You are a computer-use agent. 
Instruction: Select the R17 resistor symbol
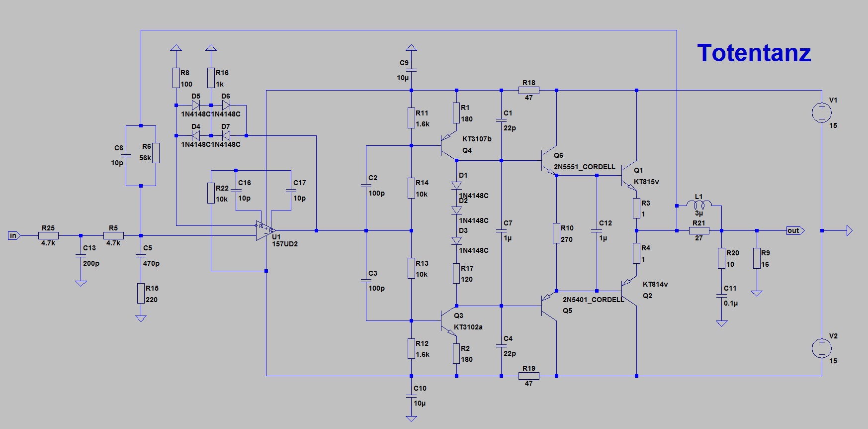tap(456, 273)
